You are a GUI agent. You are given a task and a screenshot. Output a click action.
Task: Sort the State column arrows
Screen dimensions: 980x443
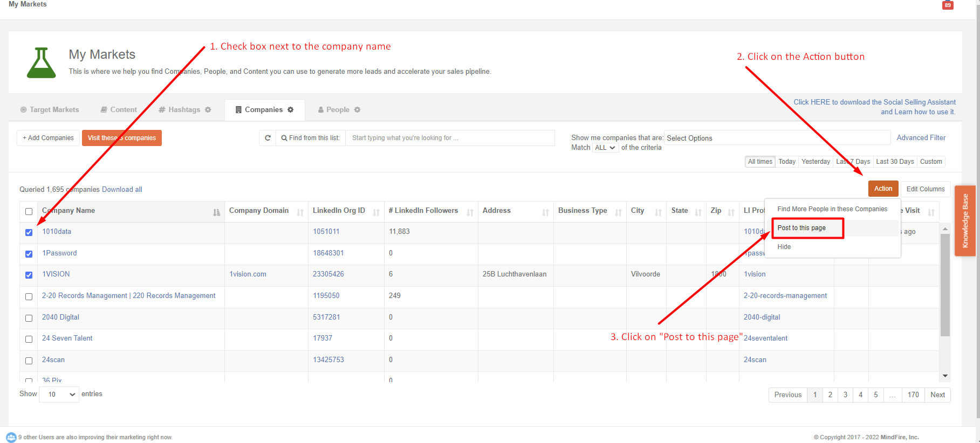click(698, 212)
